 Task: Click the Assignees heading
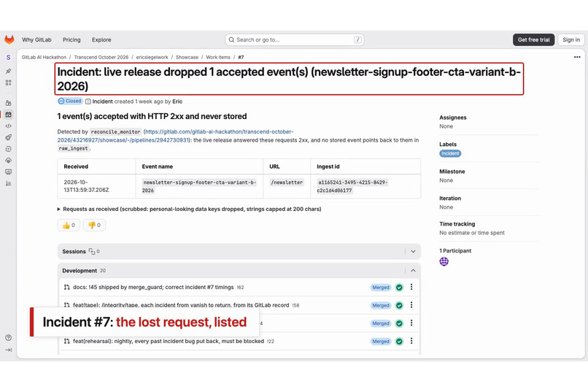[x=452, y=118]
